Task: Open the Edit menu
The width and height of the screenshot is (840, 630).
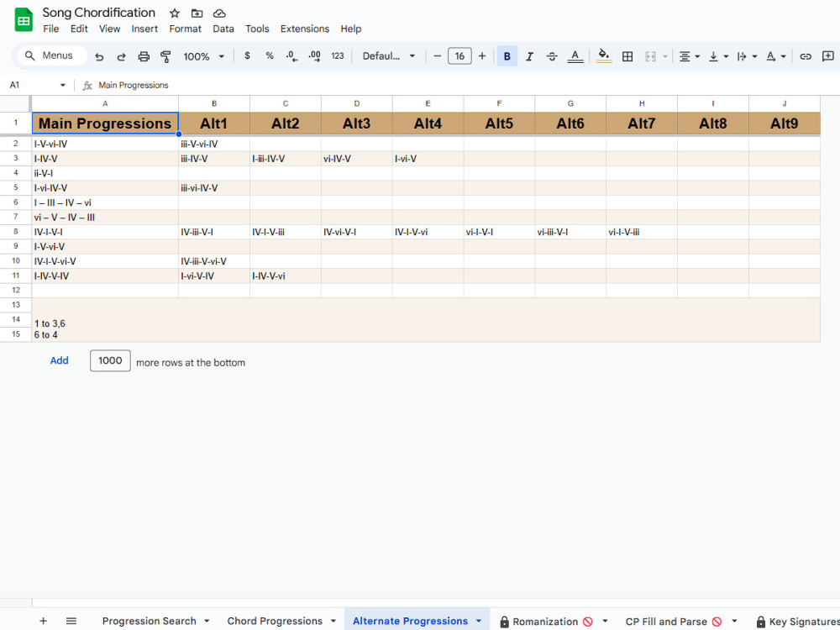Action: tap(79, 29)
